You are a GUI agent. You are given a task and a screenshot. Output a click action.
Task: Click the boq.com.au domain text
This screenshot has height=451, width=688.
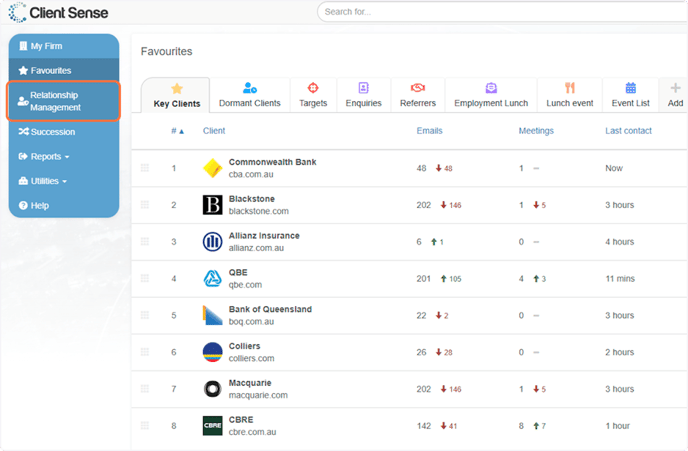click(251, 322)
